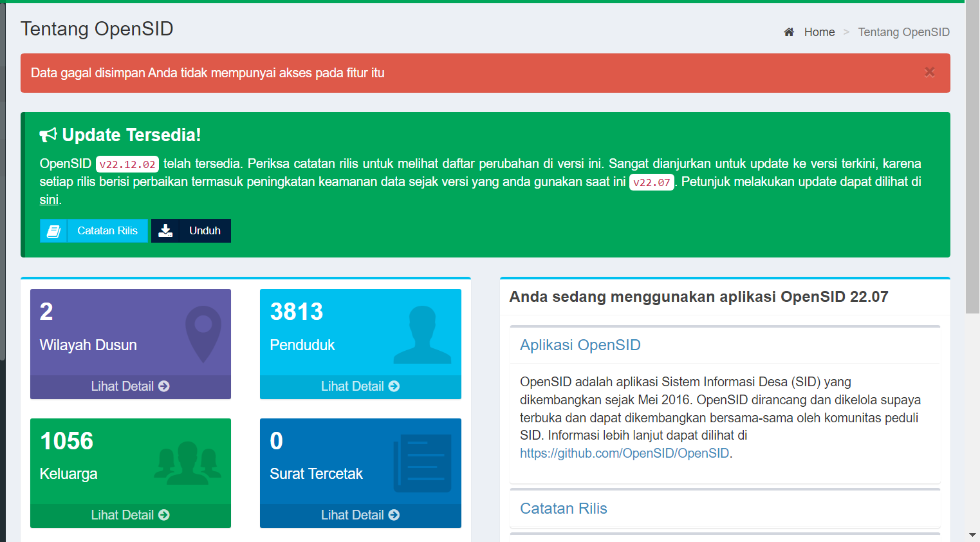Screen dimensions: 980x542
Task: Open the Catatan Rilis button
Action: [x=94, y=230]
